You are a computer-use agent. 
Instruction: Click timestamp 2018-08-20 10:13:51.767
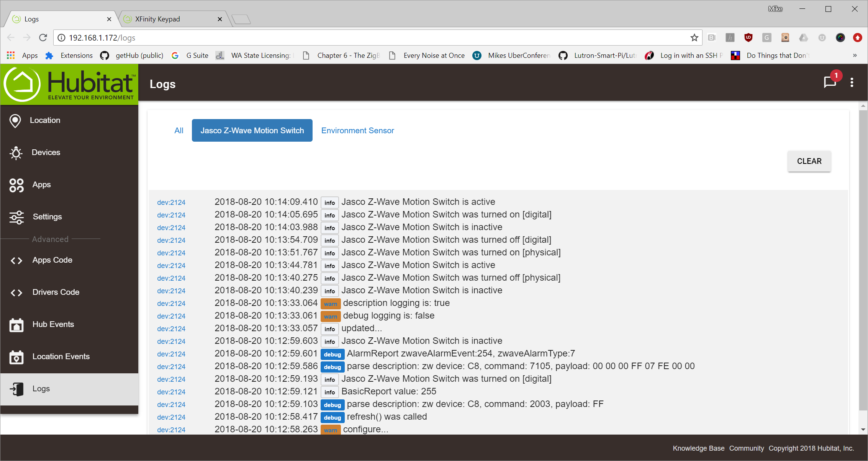266,252
